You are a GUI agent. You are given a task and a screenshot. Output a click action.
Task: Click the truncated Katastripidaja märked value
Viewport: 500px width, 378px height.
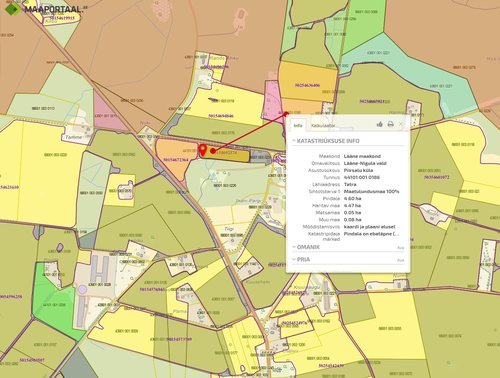pyautogui.click(x=371, y=234)
